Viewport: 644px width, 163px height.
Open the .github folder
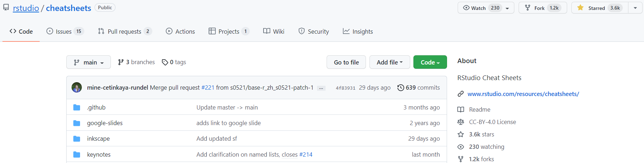click(x=96, y=107)
